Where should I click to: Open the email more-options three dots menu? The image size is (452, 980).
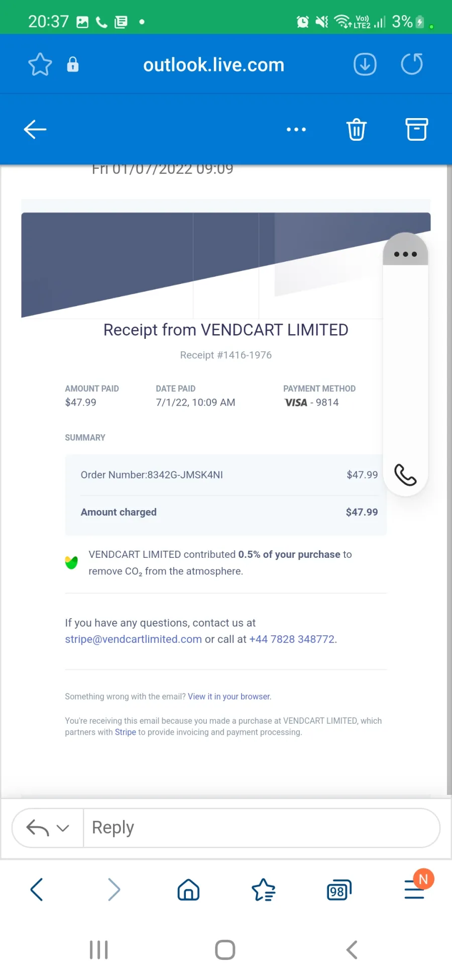(x=296, y=129)
